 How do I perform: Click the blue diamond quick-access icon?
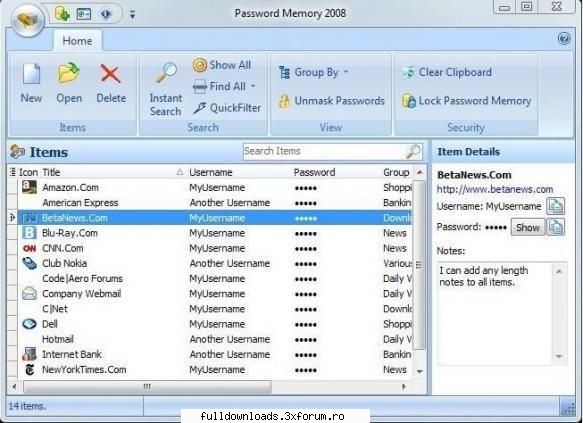(106, 14)
